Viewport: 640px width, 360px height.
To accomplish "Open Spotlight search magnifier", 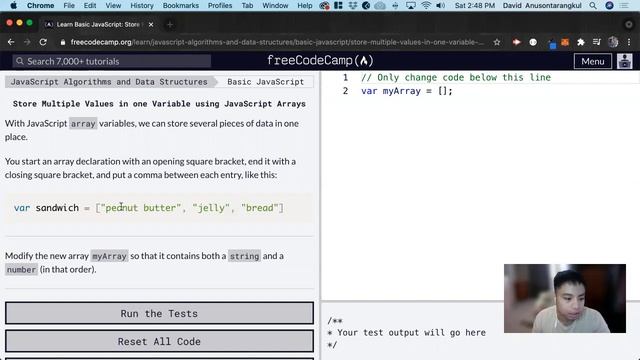I will (593, 5).
